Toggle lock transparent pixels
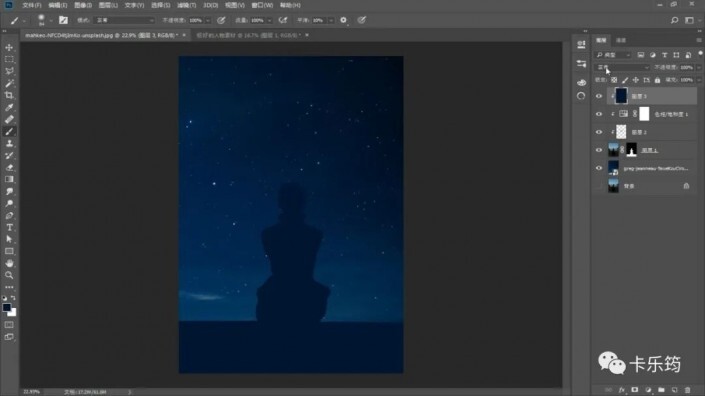Viewport: 705px width, 396px height. (x=614, y=80)
